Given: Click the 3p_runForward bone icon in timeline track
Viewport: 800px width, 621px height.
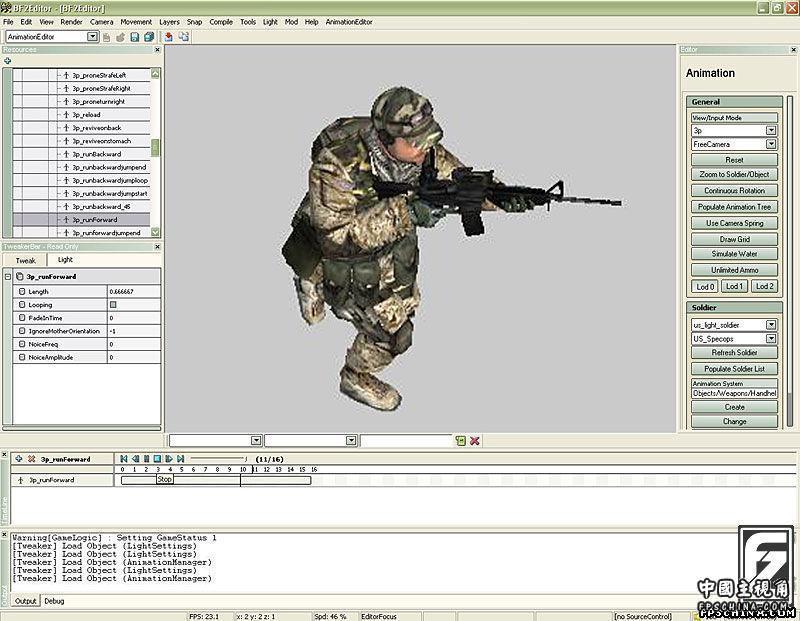Looking at the screenshot, I should coord(20,480).
